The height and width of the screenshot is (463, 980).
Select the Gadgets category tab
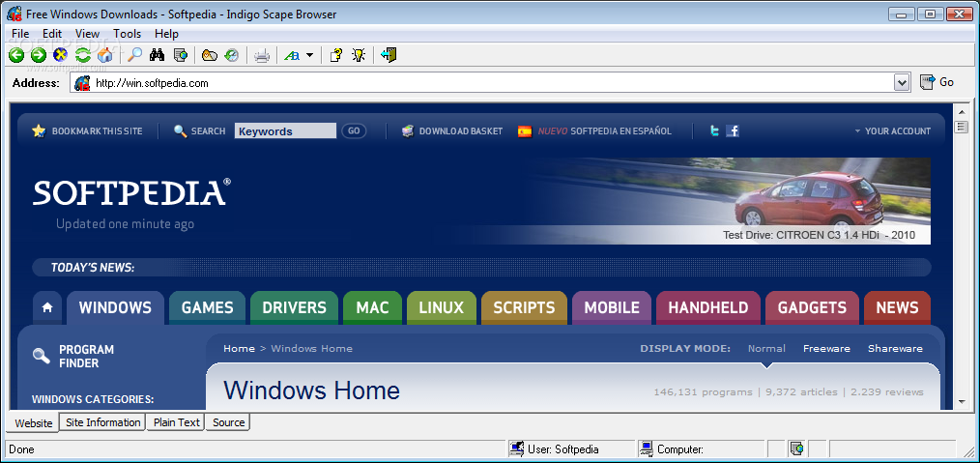point(812,307)
